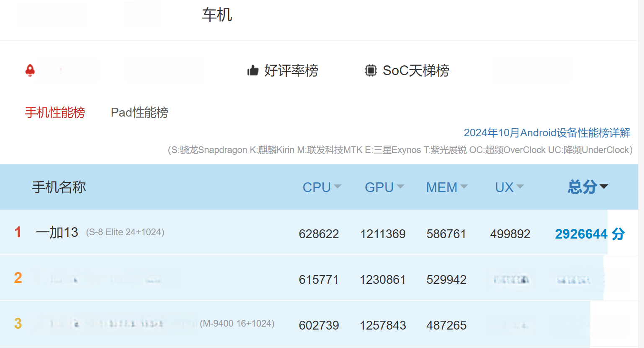Open the 一加13 phone entry
This screenshot has width=644, height=348.
pyautogui.click(x=57, y=232)
